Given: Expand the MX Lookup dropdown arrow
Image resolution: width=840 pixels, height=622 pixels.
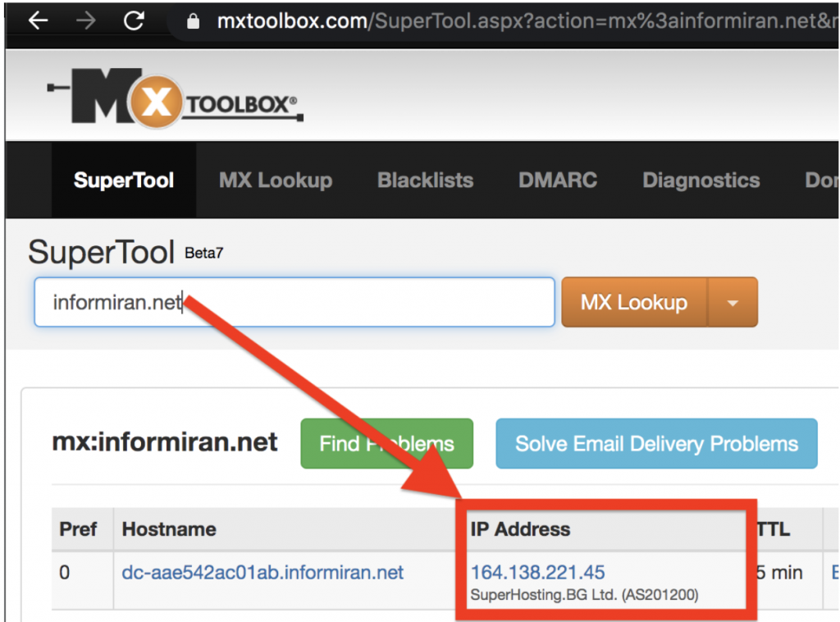Looking at the screenshot, I should (733, 303).
